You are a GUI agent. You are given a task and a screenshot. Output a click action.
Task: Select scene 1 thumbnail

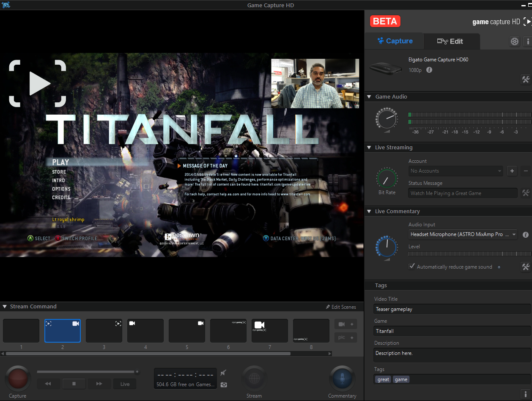coord(21,331)
